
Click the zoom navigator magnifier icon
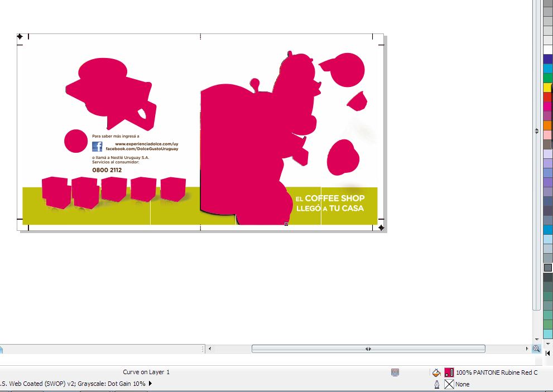(536, 349)
